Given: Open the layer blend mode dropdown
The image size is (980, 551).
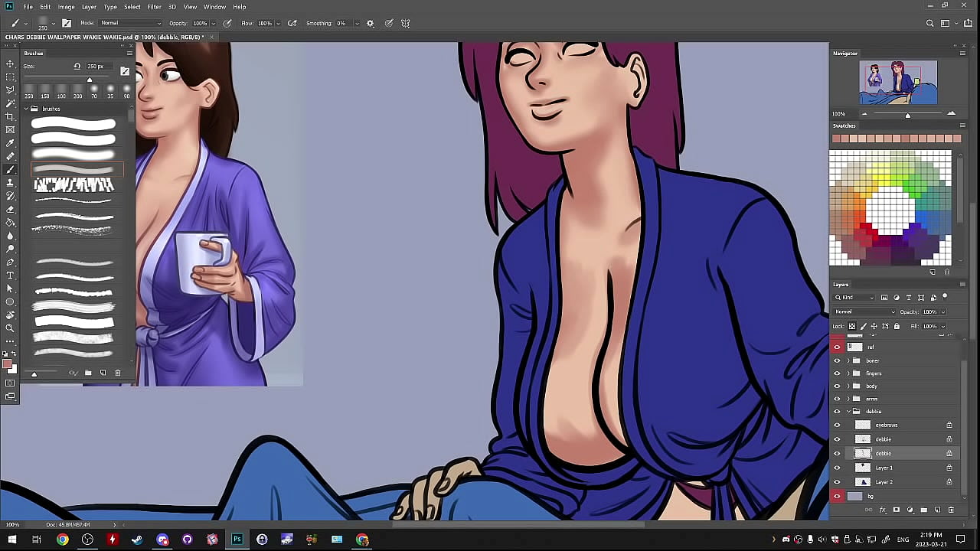Looking at the screenshot, I should 864,311.
